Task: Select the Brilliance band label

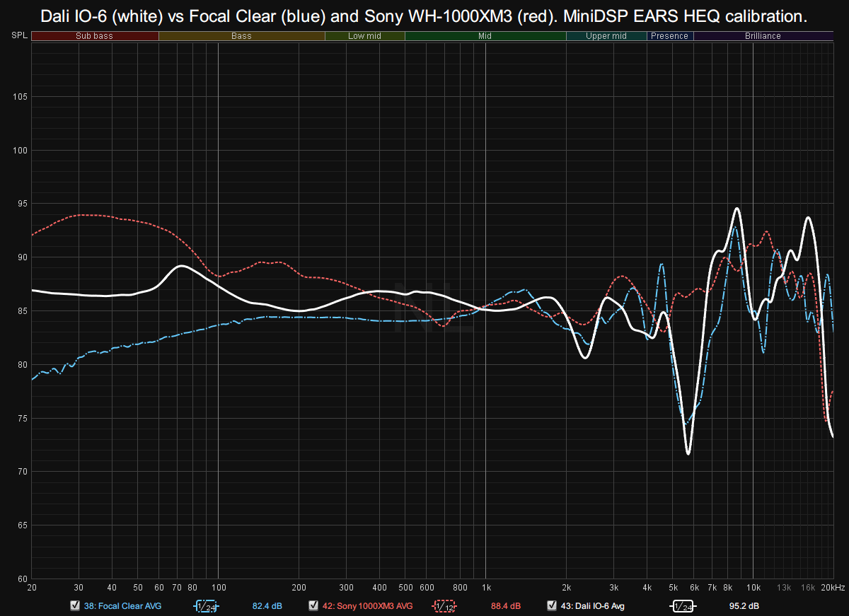Action: tap(763, 36)
